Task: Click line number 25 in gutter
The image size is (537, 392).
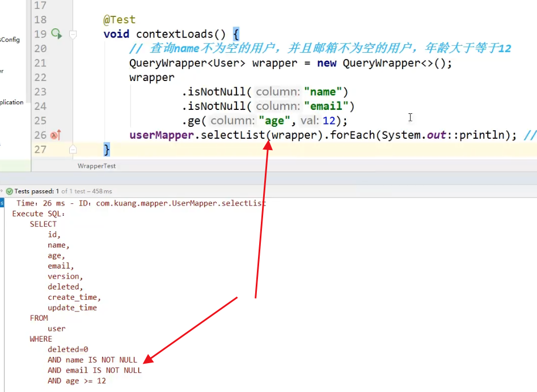Action: (x=40, y=121)
